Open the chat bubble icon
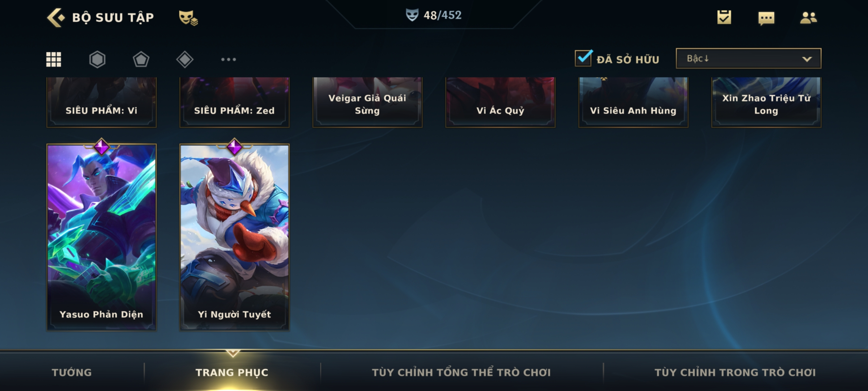Screen dimensions: 868x391 point(766,18)
